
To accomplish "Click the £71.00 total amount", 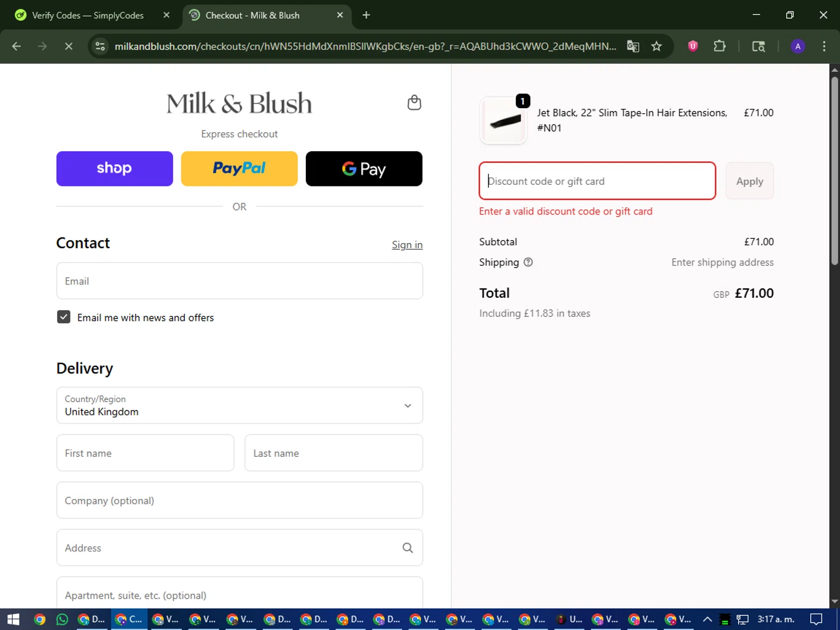I will (x=754, y=293).
